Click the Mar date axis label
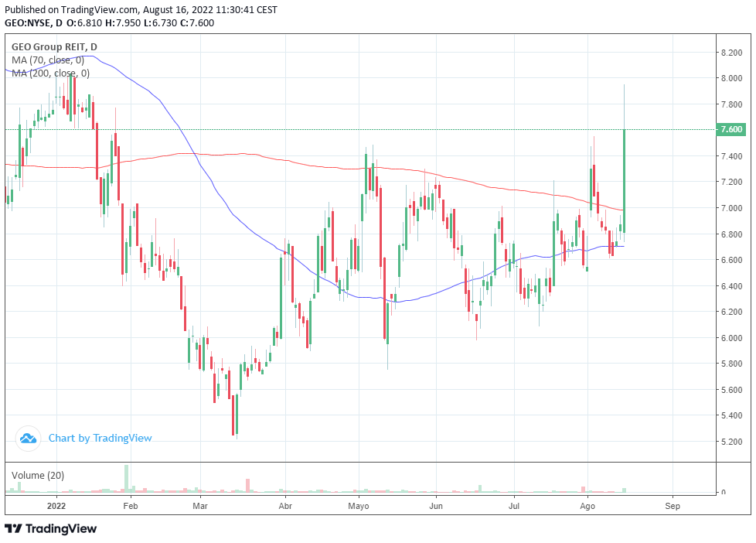The width and height of the screenshot is (756, 543). pos(200,506)
